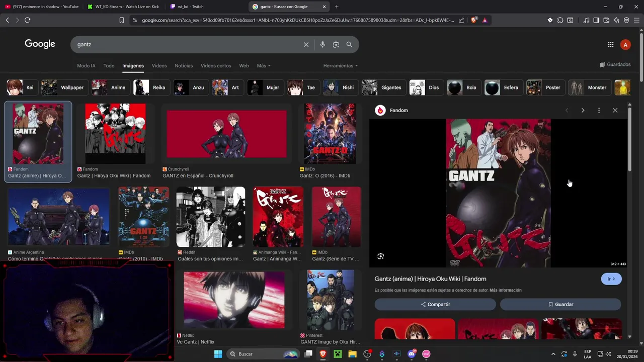
Task: Open GANTZ Image Pinterest thumbnail
Action: pos(330,300)
